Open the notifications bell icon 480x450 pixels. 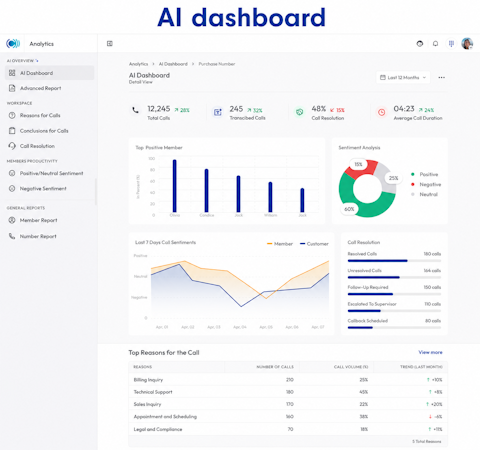pyautogui.click(x=435, y=44)
